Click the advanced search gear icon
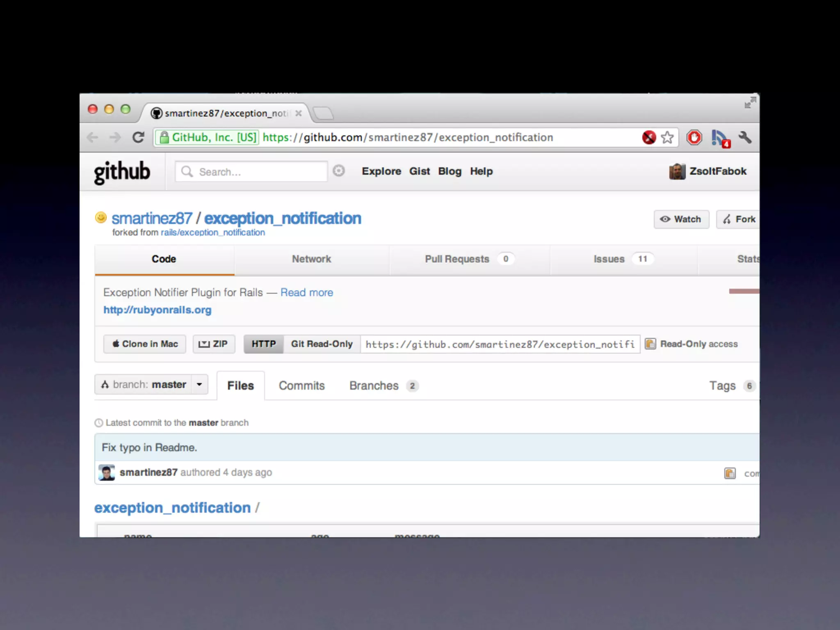The width and height of the screenshot is (840, 630). 338,171
